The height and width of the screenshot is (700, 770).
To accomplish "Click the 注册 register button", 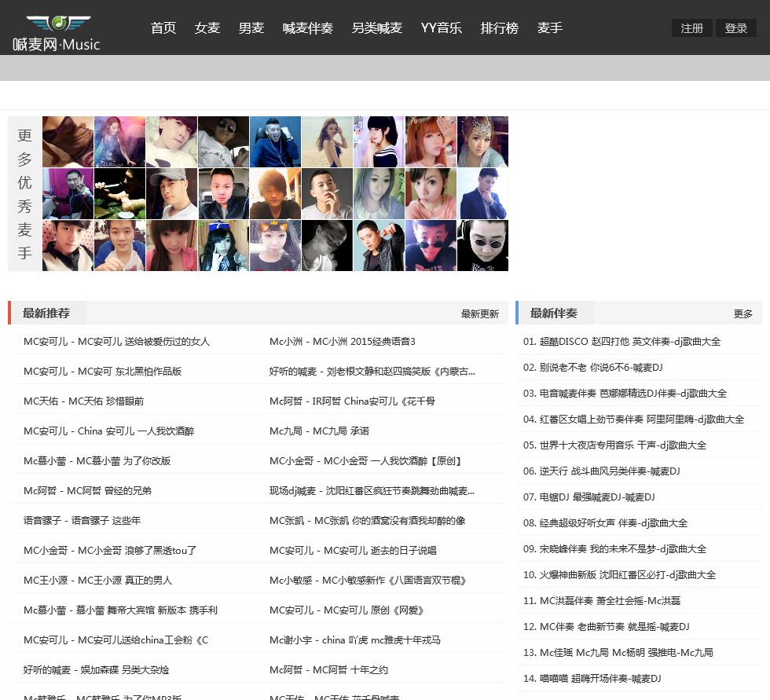I will (691, 28).
